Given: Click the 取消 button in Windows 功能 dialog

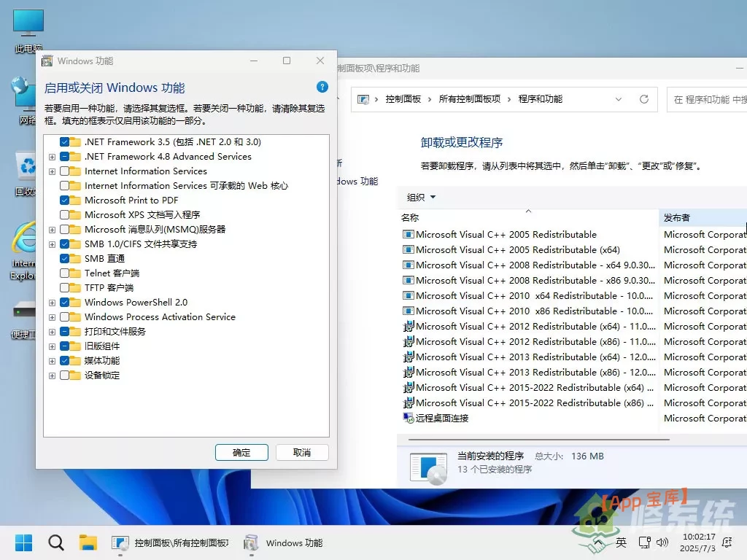Looking at the screenshot, I should pos(302,452).
